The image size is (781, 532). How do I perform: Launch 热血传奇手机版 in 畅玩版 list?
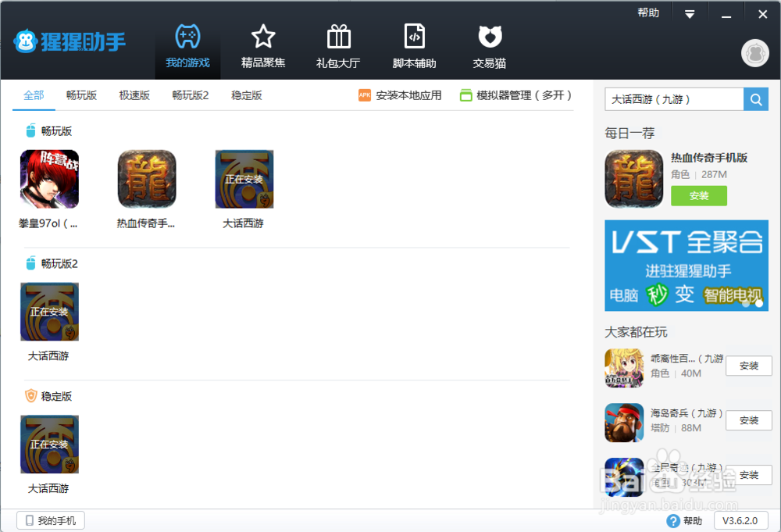pyautogui.click(x=147, y=179)
